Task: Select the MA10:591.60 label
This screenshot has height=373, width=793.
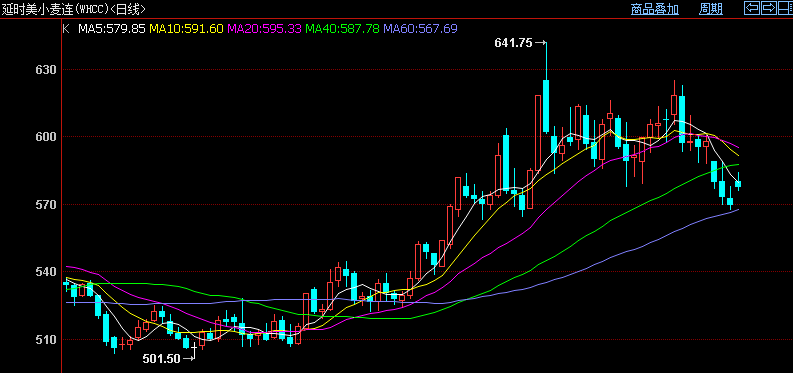Action: [186, 29]
